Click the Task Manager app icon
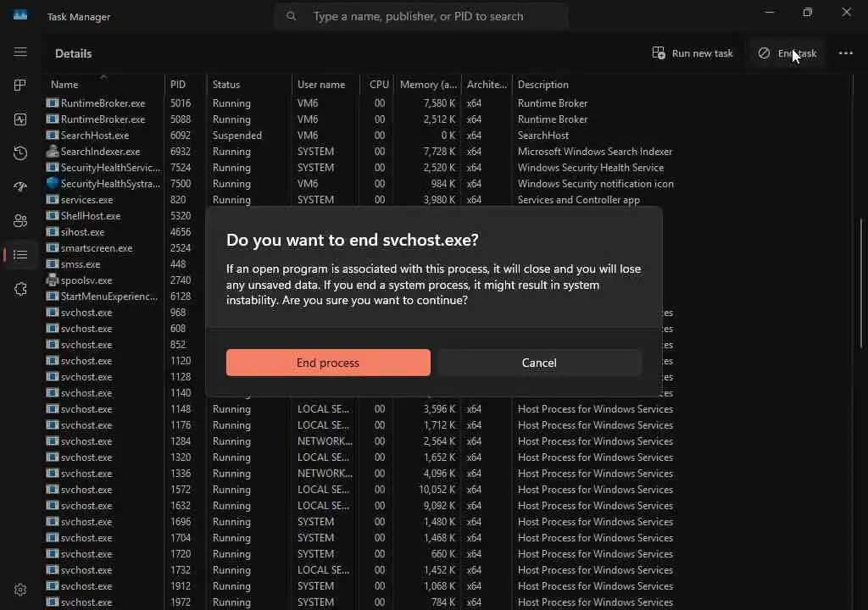 (20, 15)
